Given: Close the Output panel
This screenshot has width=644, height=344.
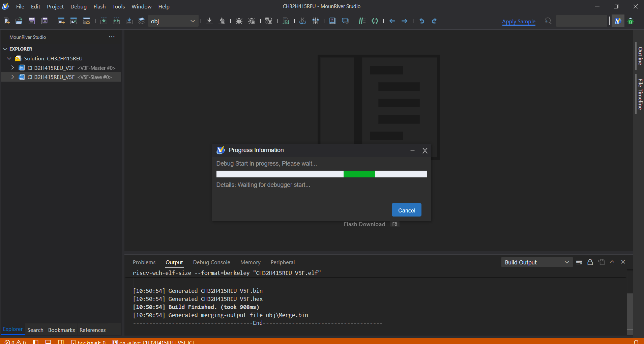Looking at the screenshot, I should click(x=623, y=262).
